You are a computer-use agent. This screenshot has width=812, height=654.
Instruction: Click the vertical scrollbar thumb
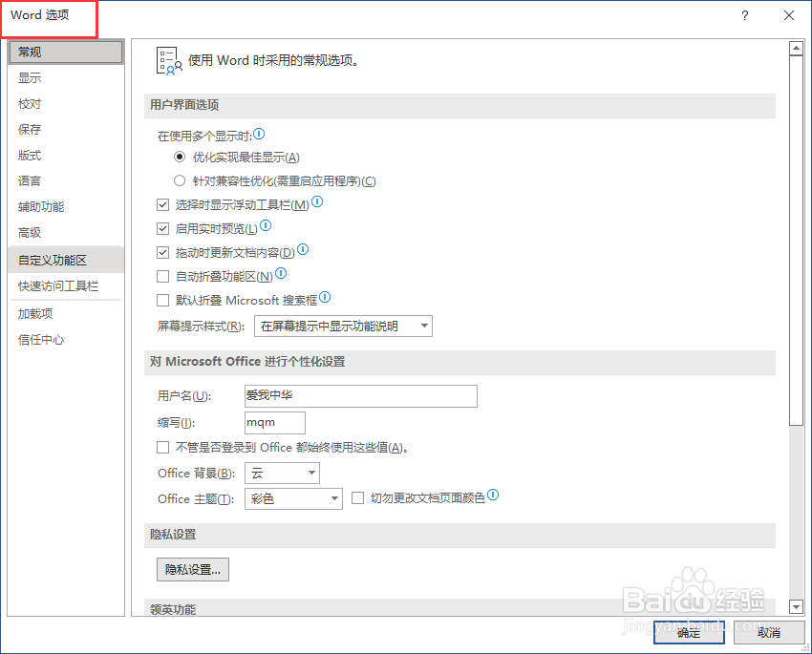tap(796, 241)
